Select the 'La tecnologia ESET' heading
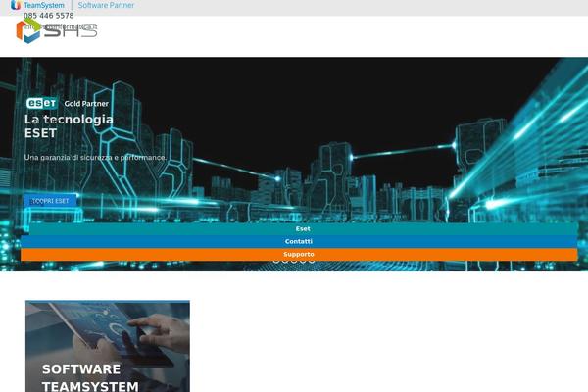This screenshot has height=392, width=588. click(69, 126)
